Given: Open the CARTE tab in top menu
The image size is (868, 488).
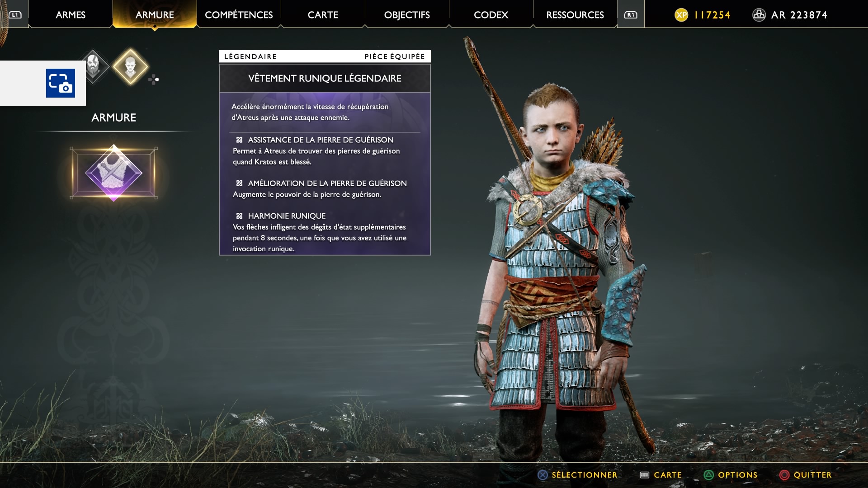Looking at the screenshot, I should 323,14.
